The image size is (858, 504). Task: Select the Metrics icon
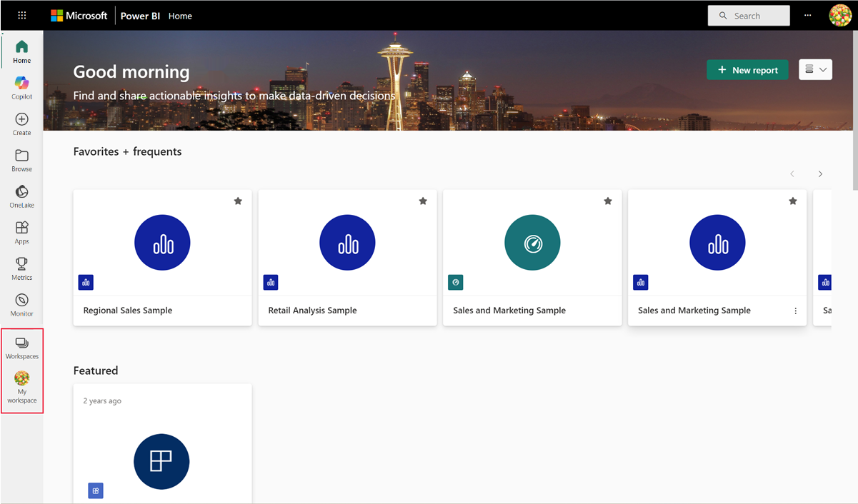21,268
